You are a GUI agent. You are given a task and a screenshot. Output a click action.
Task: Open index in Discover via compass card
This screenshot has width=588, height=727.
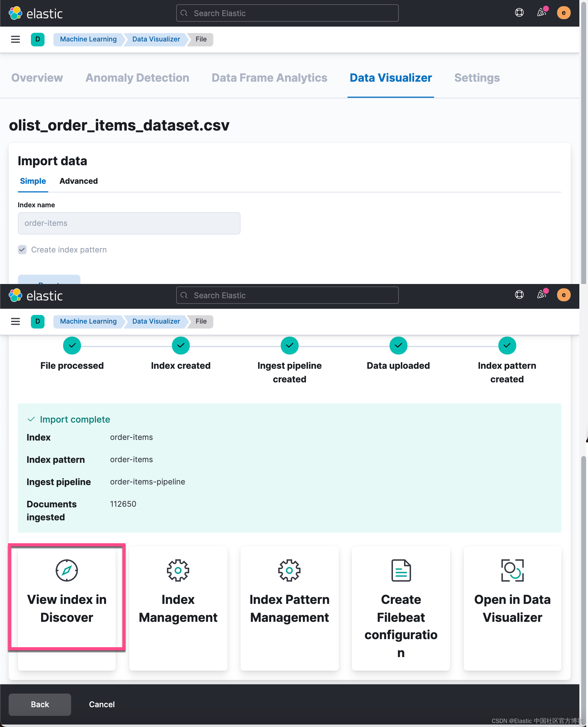coord(67,609)
